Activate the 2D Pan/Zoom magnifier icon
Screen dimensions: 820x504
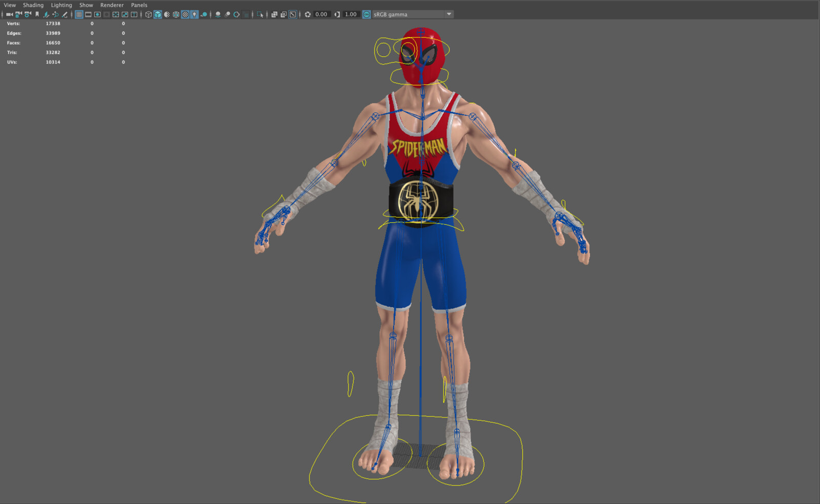[x=55, y=14]
